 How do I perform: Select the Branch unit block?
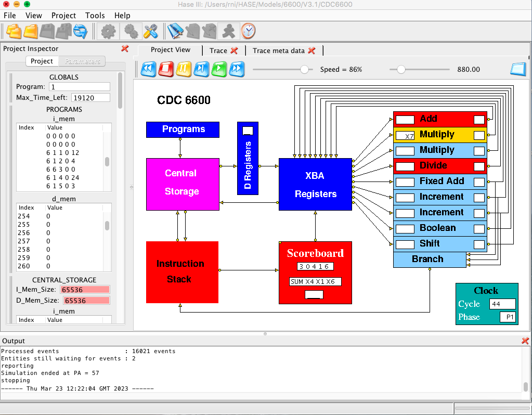click(430, 260)
